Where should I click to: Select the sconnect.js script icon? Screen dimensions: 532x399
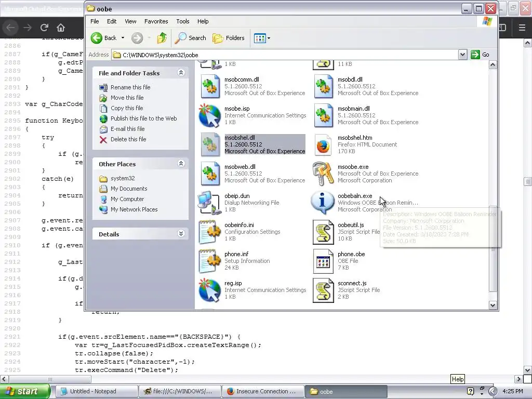click(323, 290)
